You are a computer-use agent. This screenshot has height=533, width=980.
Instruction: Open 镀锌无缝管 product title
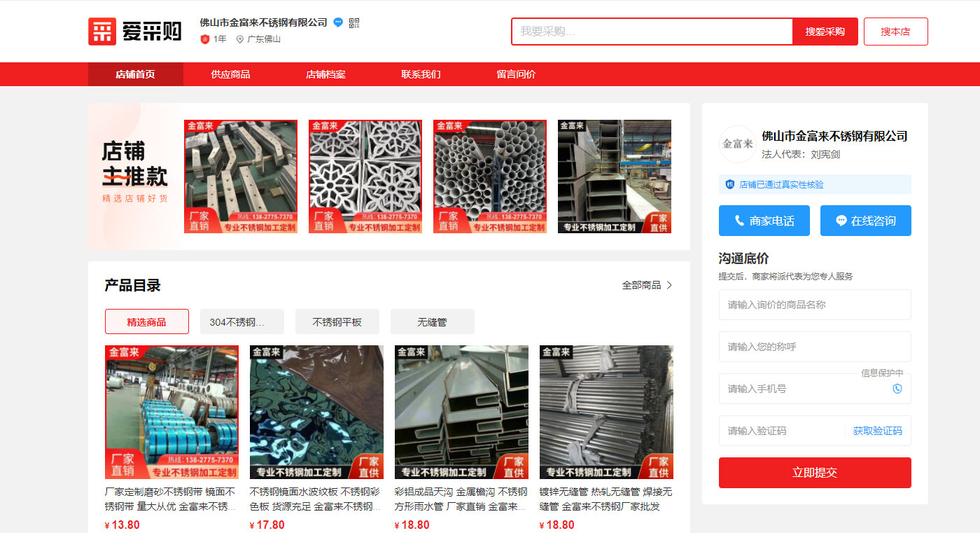(606, 499)
